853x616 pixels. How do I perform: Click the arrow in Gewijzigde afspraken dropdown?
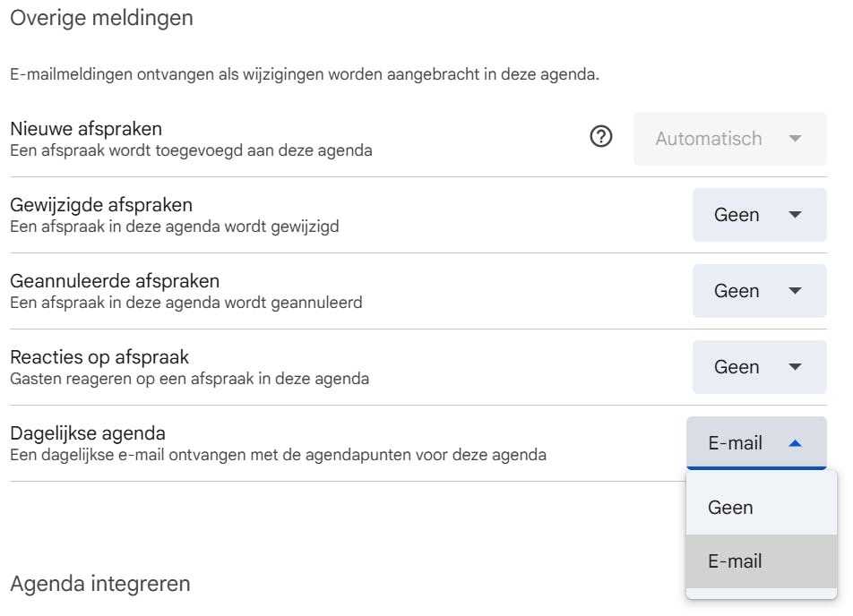[x=794, y=215]
